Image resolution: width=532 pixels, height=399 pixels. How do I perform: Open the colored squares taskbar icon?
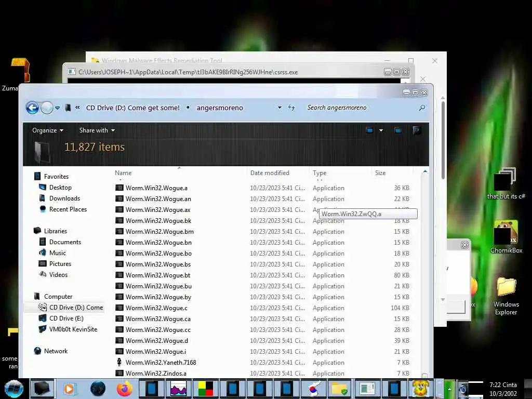pyautogui.click(x=205, y=389)
